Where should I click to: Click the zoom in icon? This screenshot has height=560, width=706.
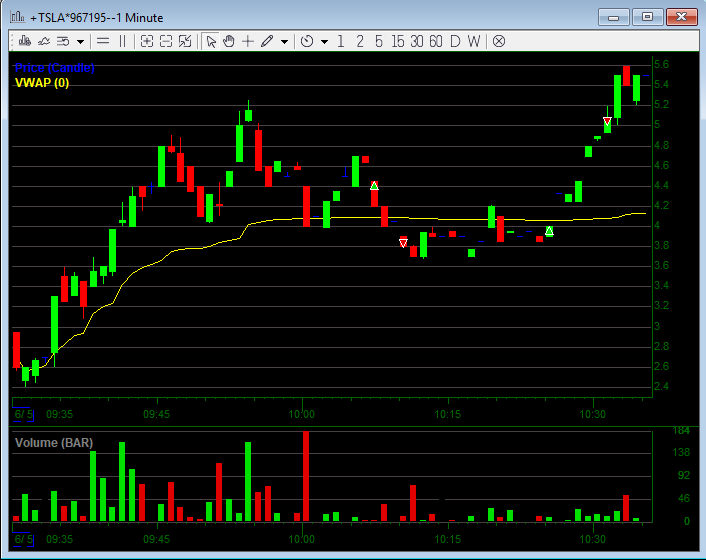(x=147, y=41)
